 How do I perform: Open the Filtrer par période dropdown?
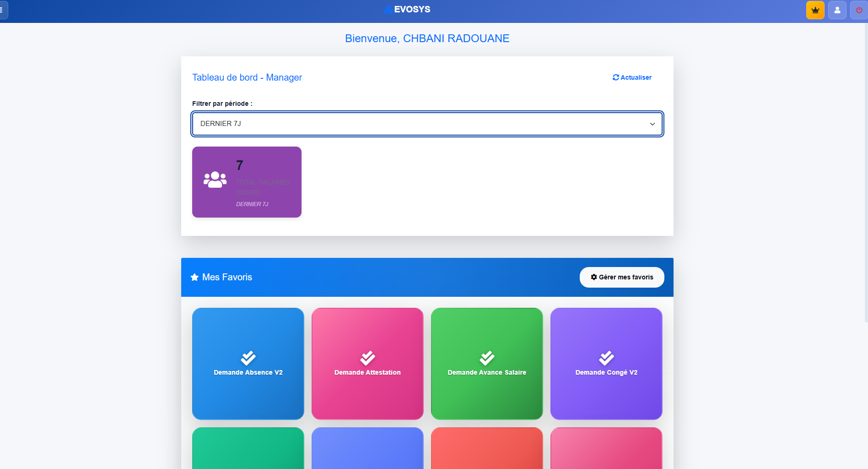pos(427,124)
